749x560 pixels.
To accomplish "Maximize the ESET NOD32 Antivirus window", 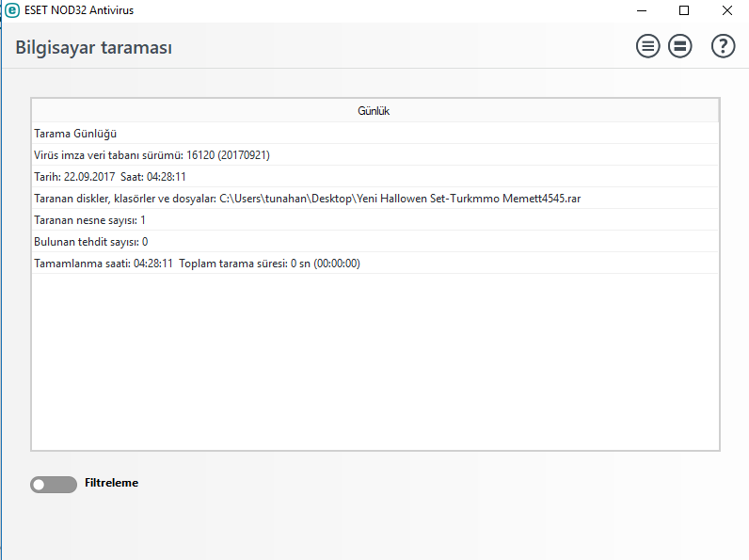I will click(684, 10).
